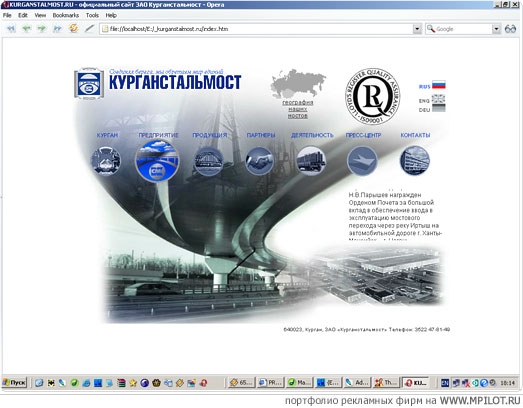Open the Пуск start button
Image resolution: width=523 pixels, height=408 pixels.
click(x=14, y=383)
